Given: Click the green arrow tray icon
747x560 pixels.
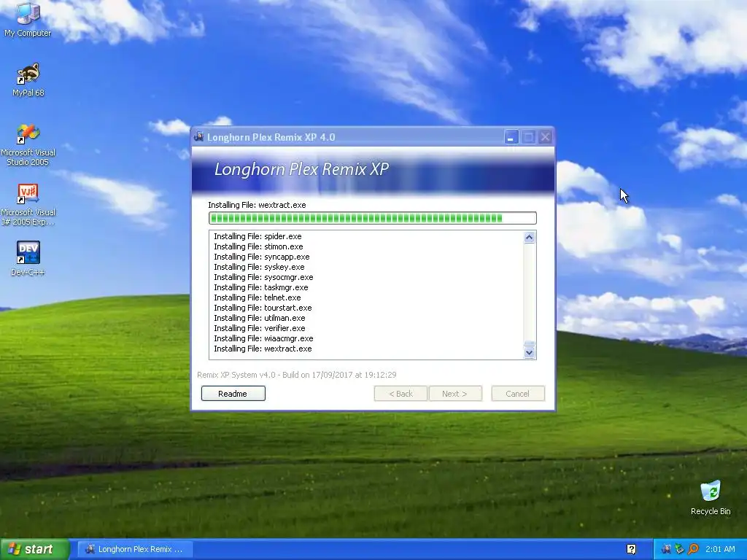Looking at the screenshot, I should pyautogui.click(x=680, y=549).
